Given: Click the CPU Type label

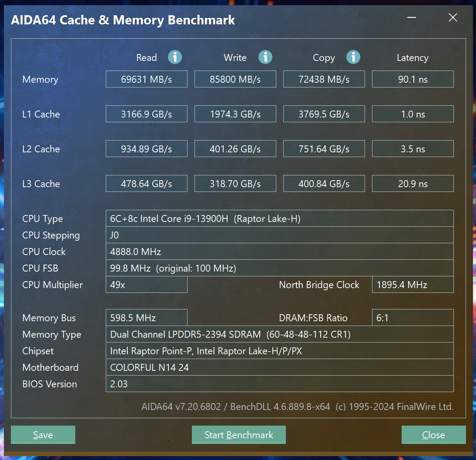Looking at the screenshot, I should [43, 219].
